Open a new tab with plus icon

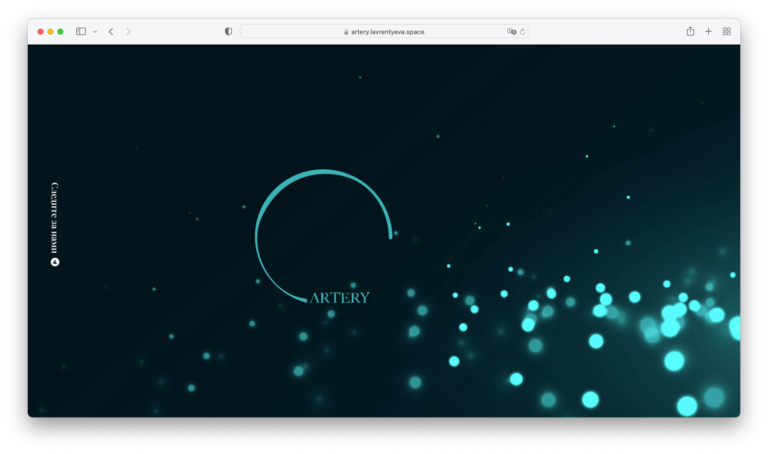708,31
